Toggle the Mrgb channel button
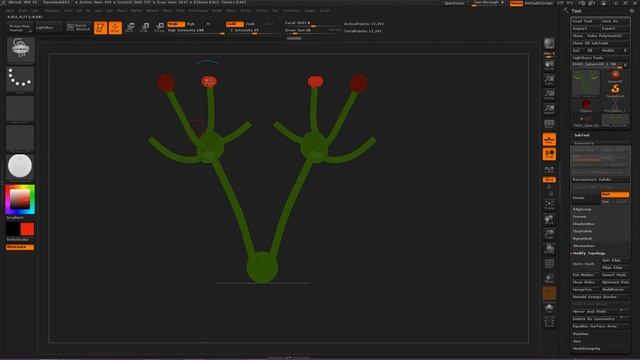This screenshot has height=360, width=640. click(x=176, y=24)
